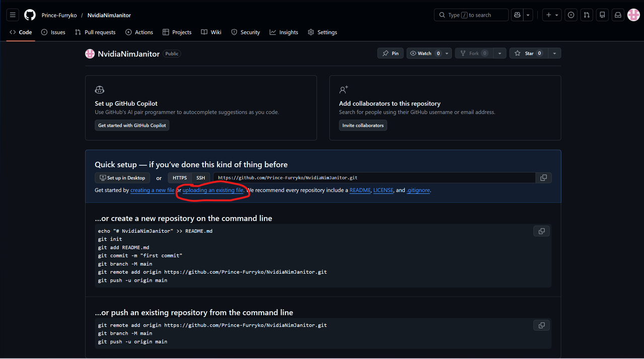Click Set up in Desktop button
Viewport: 644px width, 359px height.
pyautogui.click(x=123, y=178)
